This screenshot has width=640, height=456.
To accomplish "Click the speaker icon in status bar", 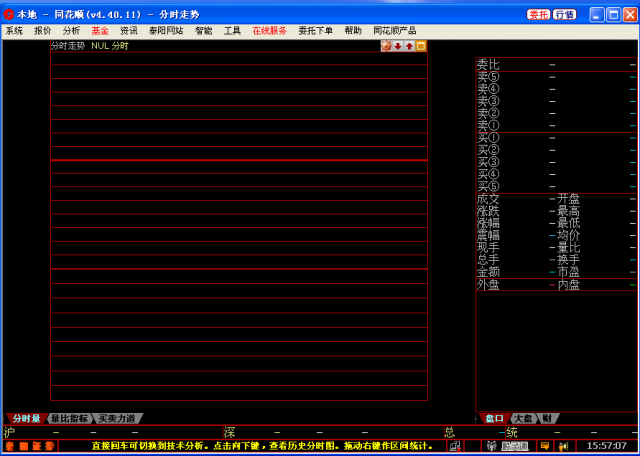I will [x=563, y=446].
